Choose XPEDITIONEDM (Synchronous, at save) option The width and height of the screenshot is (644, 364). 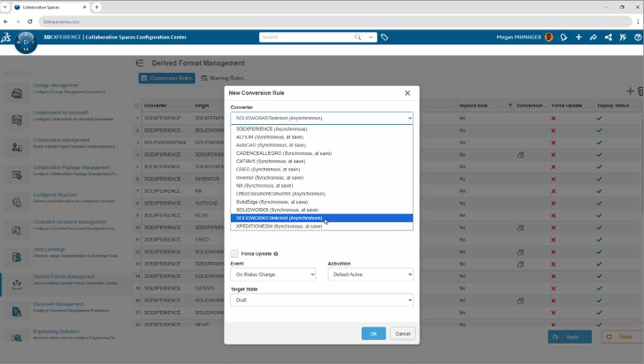[x=322, y=226]
